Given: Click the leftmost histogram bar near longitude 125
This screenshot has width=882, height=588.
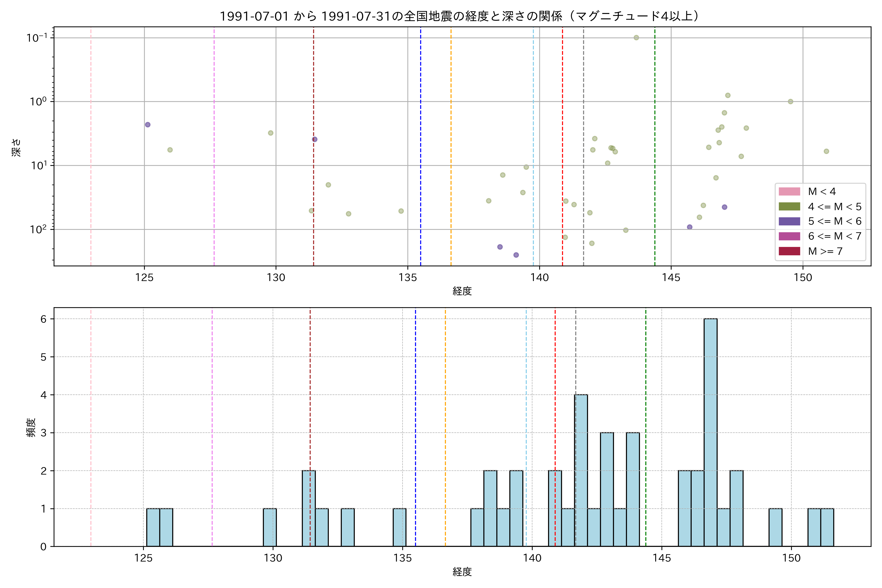Looking at the screenshot, I should click(153, 527).
